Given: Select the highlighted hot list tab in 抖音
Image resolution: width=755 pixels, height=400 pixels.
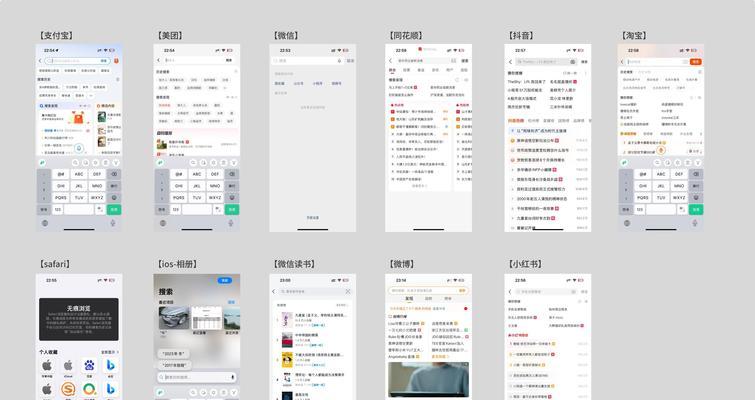Looking at the screenshot, I should 516,121.
